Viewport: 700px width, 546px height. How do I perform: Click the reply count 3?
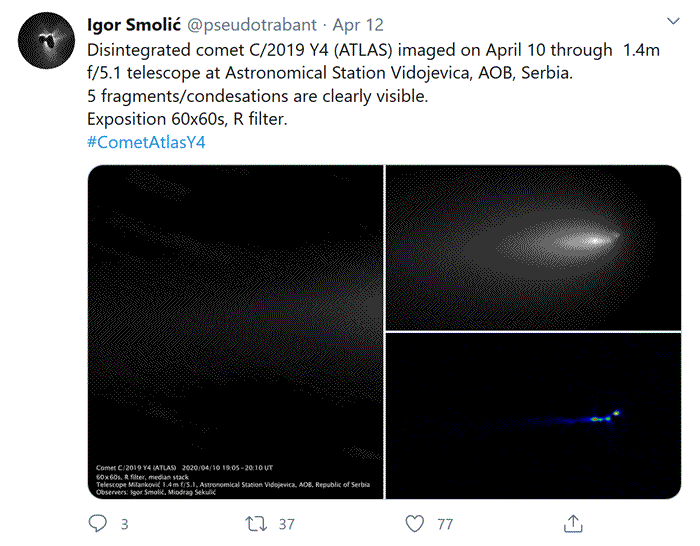point(124,523)
